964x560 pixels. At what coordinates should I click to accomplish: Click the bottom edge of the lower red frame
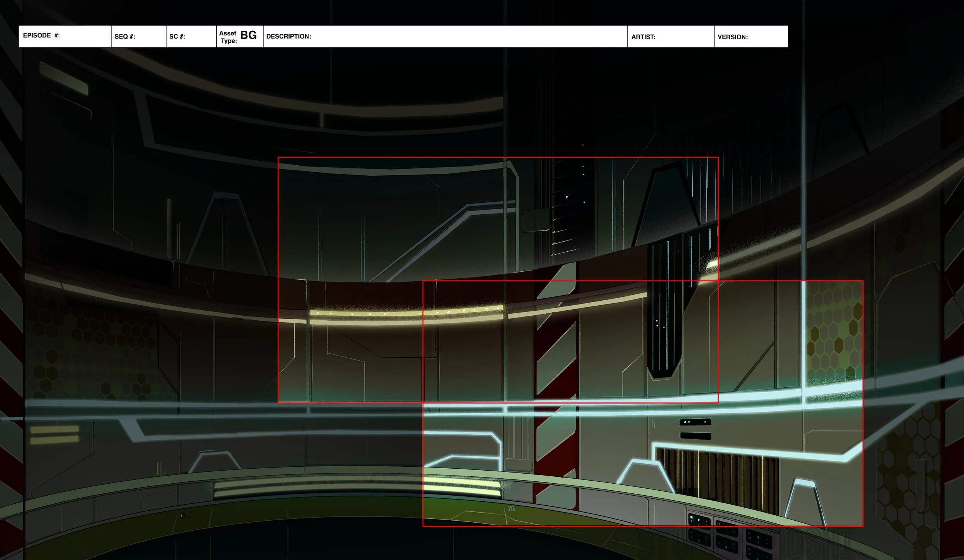(642, 526)
